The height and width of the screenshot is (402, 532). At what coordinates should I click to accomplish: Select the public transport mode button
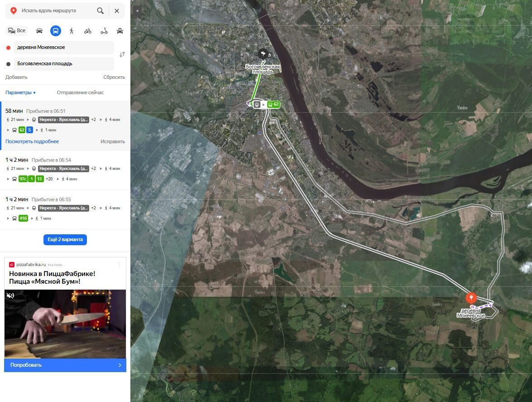[55, 31]
